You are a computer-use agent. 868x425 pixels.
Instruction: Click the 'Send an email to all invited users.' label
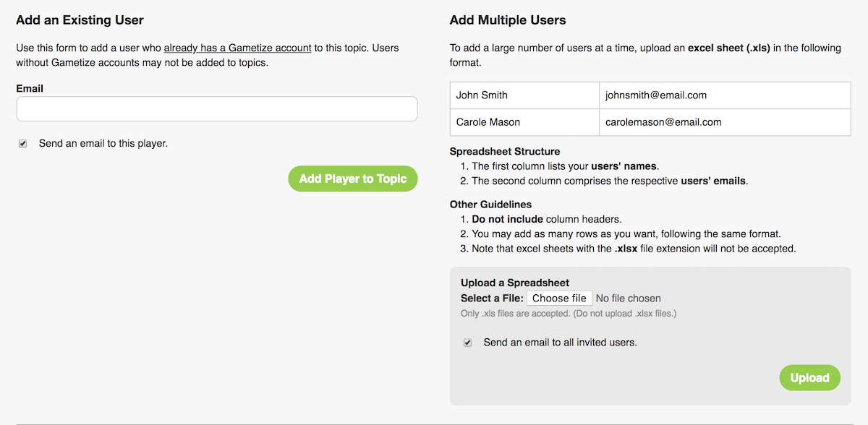tap(561, 343)
